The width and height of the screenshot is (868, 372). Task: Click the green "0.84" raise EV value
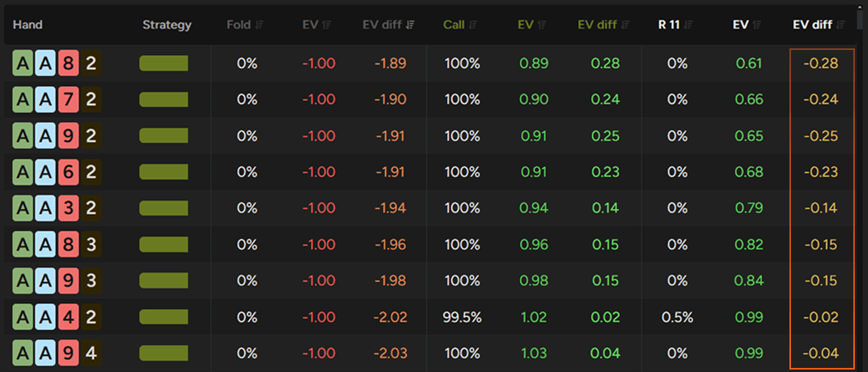[x=749, y=281]
